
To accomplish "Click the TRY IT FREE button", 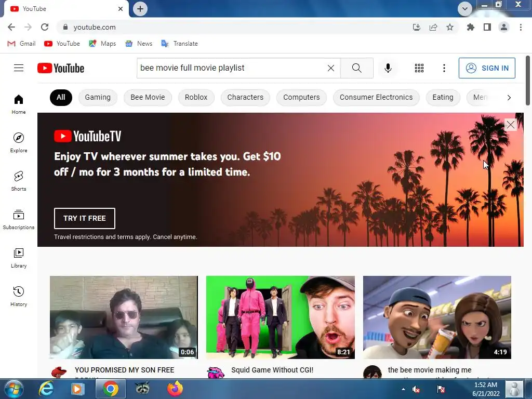I will (x=85, y=219).
